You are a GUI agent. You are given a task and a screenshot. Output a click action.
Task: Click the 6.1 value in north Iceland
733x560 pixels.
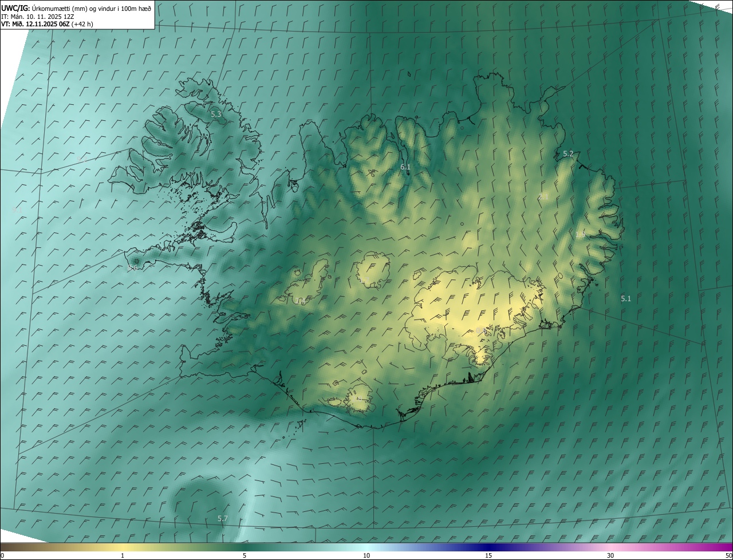click(x=405, y=167)
